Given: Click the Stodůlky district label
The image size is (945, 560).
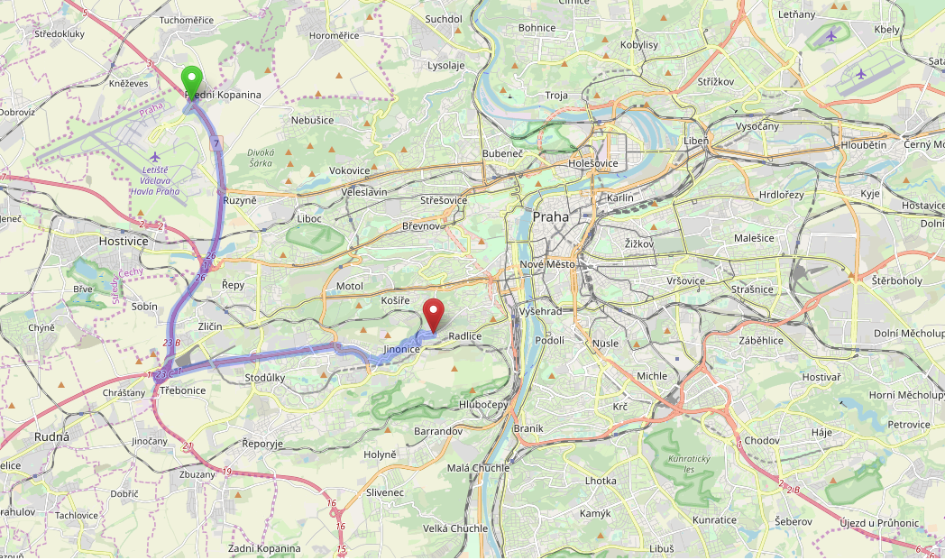Looking at the screenshot, I should (x=264, y=378).
